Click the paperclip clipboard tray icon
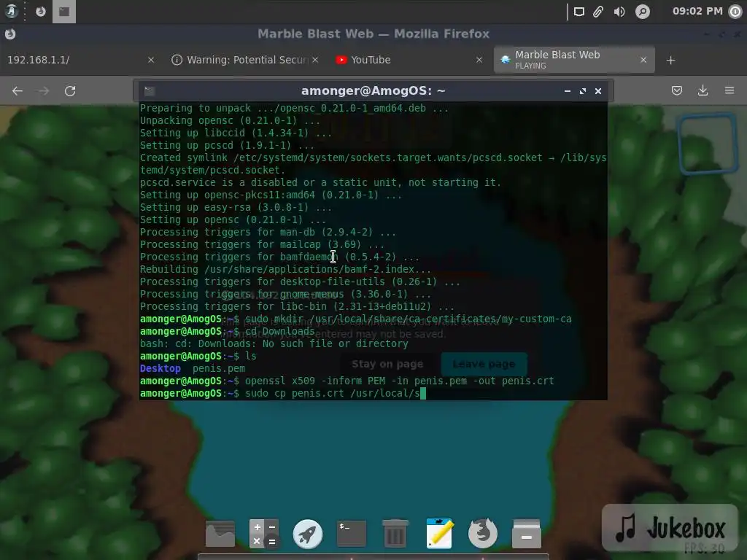Screen dimensions: 747x560 598,12
